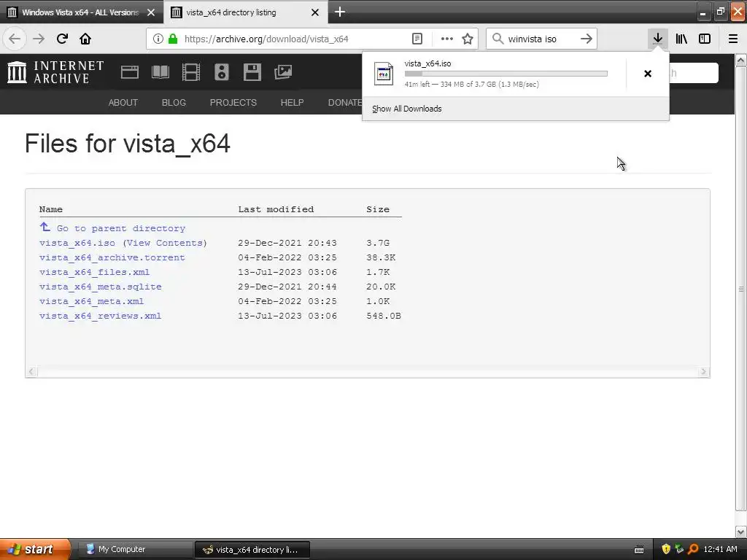This screenshot has width=747, height=560.
Task: Show site information in the address bar
Action: click(158, 39)
